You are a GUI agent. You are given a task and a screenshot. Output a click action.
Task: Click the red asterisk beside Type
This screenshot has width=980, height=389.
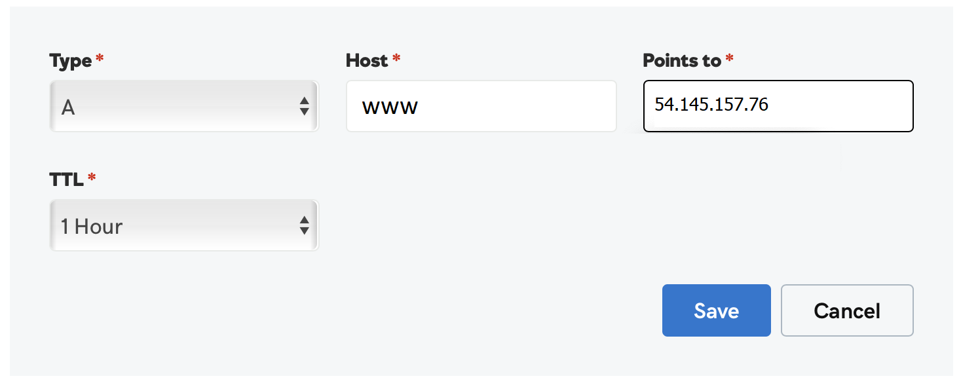click(x=100, y=60)
